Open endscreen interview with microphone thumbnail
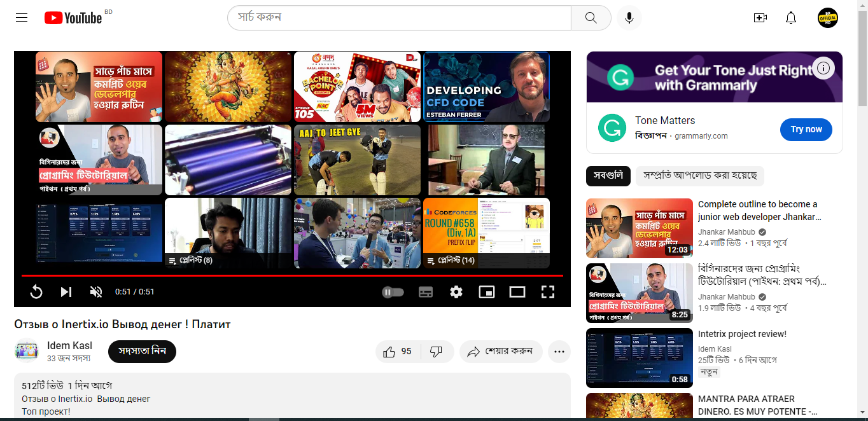This screenshot has height=421, width=868. 357,233
